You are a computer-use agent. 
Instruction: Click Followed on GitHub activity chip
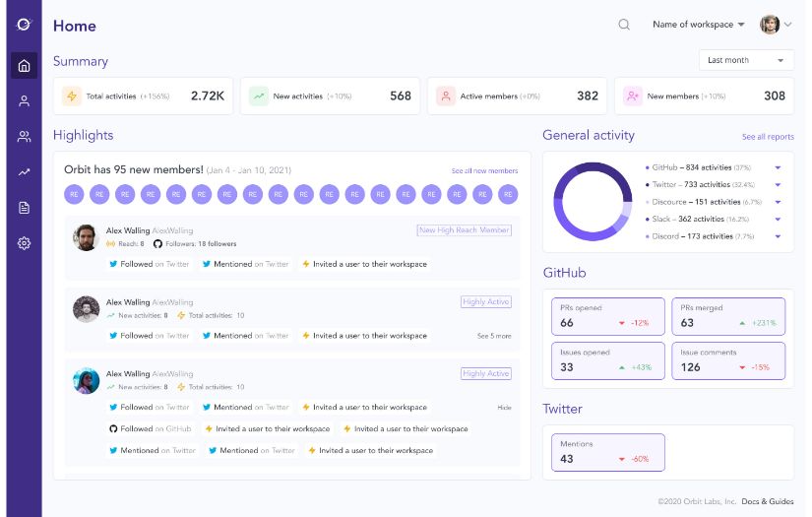(x=151, y=429)
